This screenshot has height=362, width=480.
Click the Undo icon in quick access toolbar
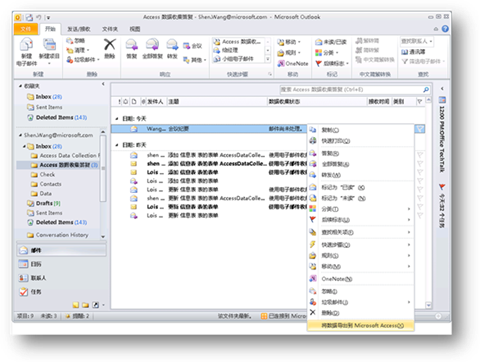39,17
